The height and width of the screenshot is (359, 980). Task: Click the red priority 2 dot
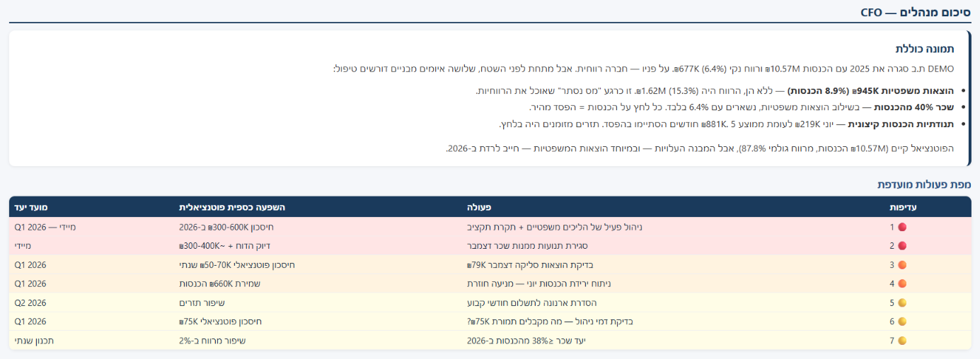[x=902, y=246]
